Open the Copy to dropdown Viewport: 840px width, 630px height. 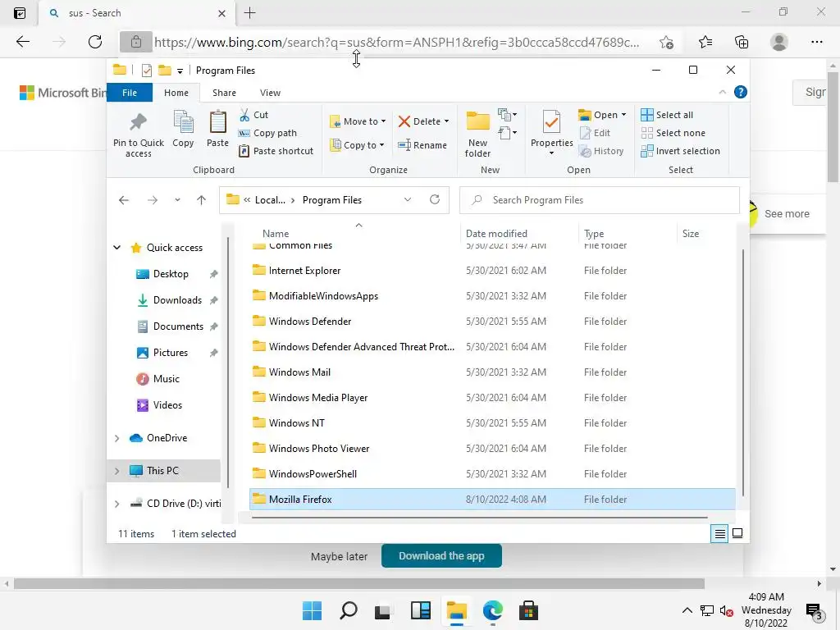358,145
